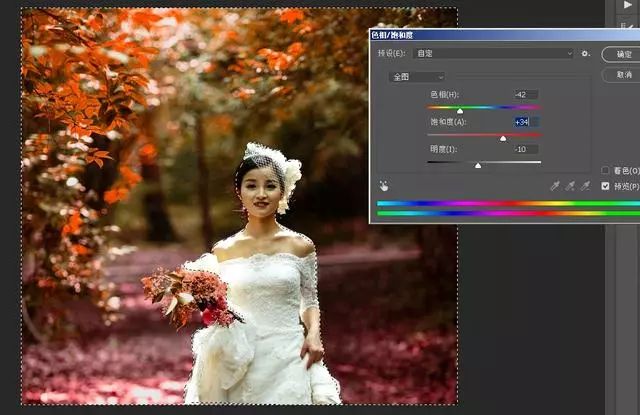Click the Lightness slider handle
640x415 pixels.
(x=478, y=165)
